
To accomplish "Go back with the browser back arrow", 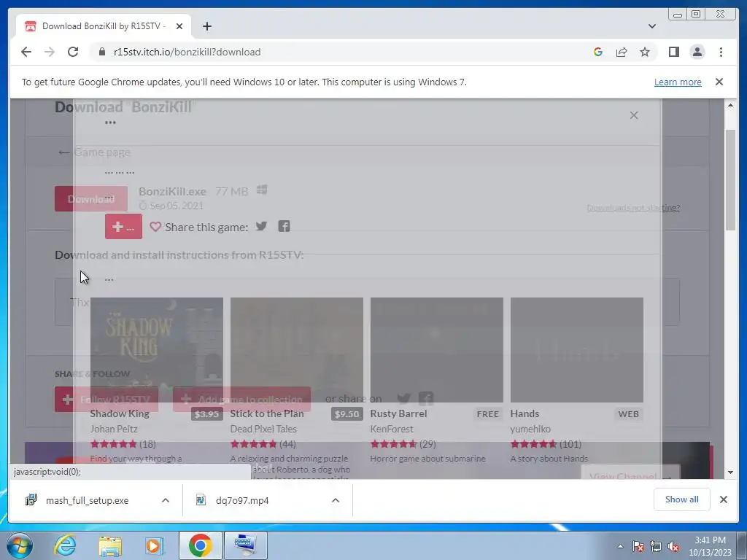I will (26, 52).
